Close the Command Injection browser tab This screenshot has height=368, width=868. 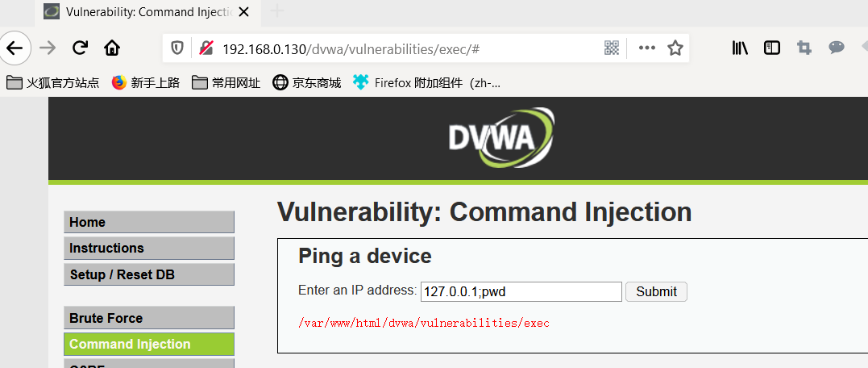[x=245, y=11]
